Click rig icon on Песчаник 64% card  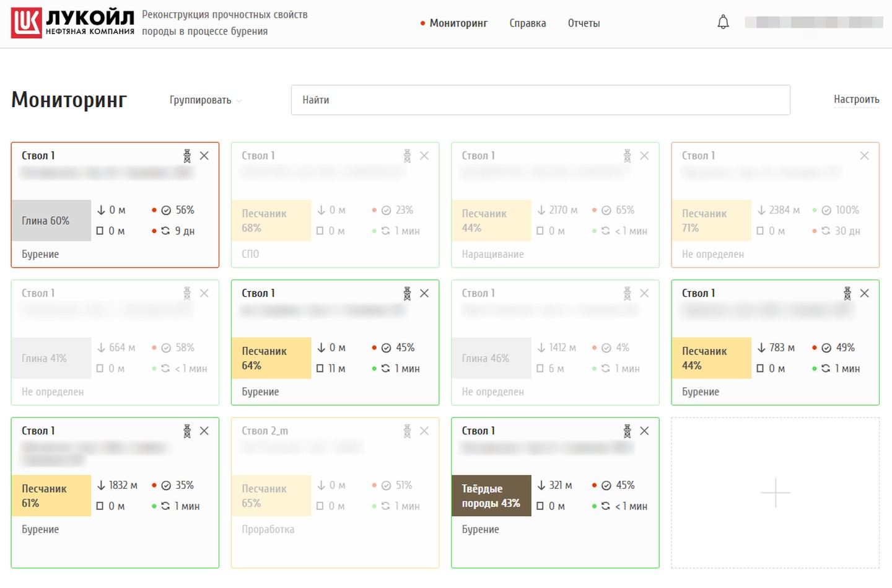tap(407, 294)
